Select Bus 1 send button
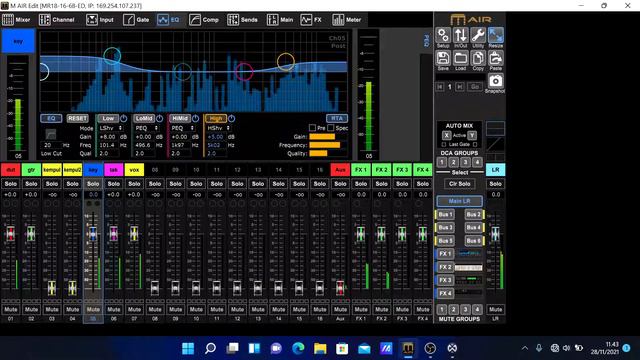 (445, 214)
